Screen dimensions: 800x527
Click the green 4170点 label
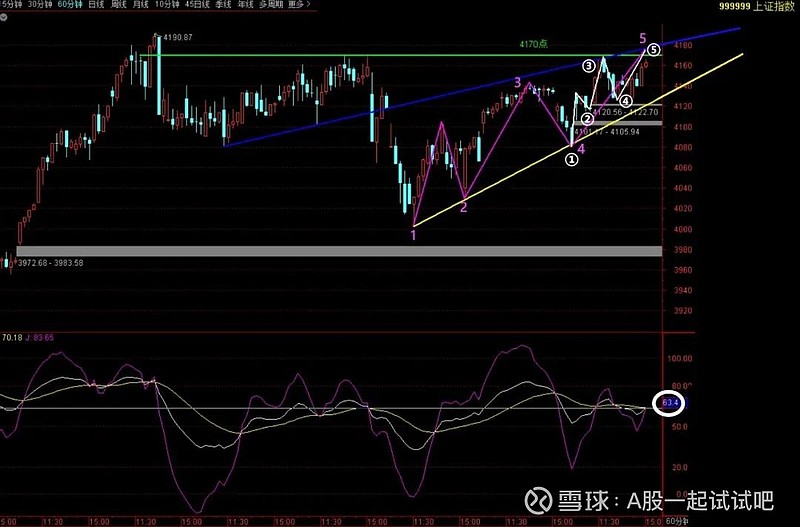click(x=534, y=44)
